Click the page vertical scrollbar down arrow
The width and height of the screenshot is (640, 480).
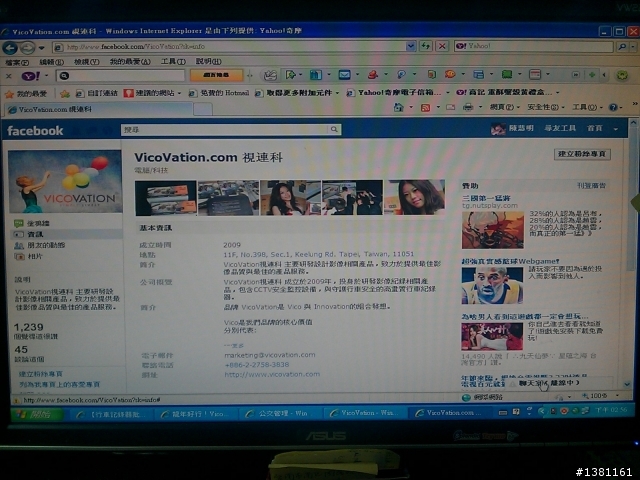coord(627,384)
